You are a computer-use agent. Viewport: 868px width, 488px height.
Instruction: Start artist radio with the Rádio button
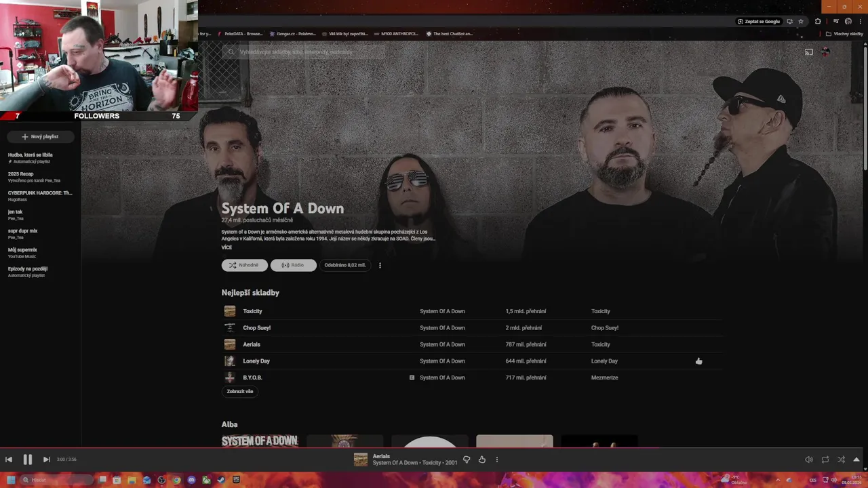pos(293,265)
